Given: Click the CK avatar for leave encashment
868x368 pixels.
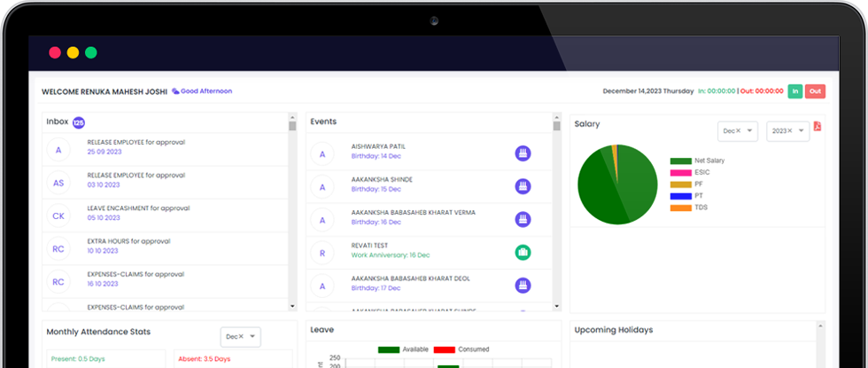Looking at the screenshot, I should click(x=58, y=215).
